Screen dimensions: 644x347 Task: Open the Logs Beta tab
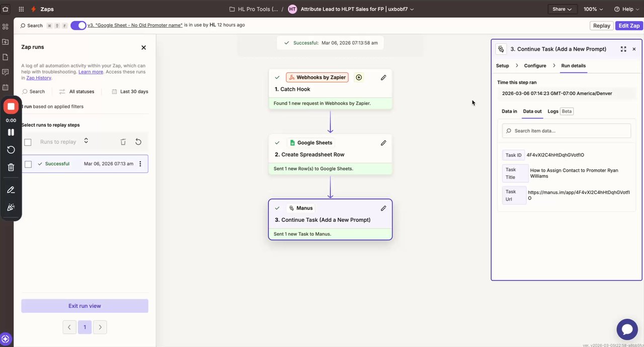point(560,111)
